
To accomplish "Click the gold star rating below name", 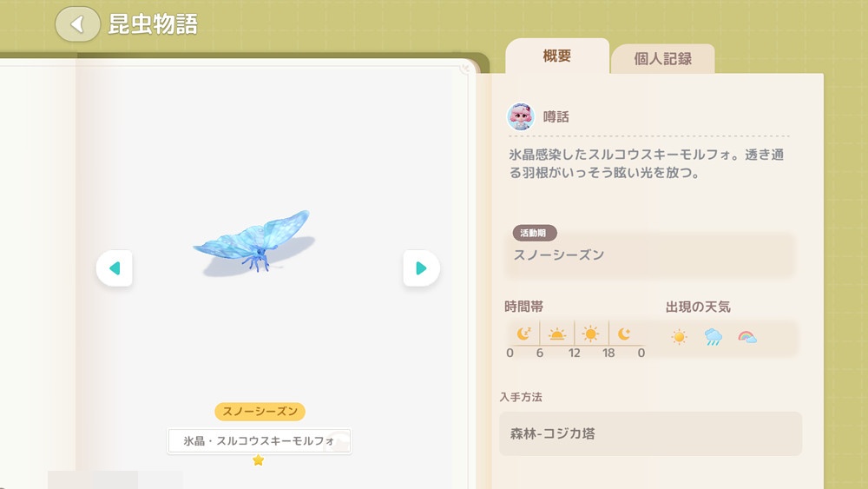I will [258, 460].
